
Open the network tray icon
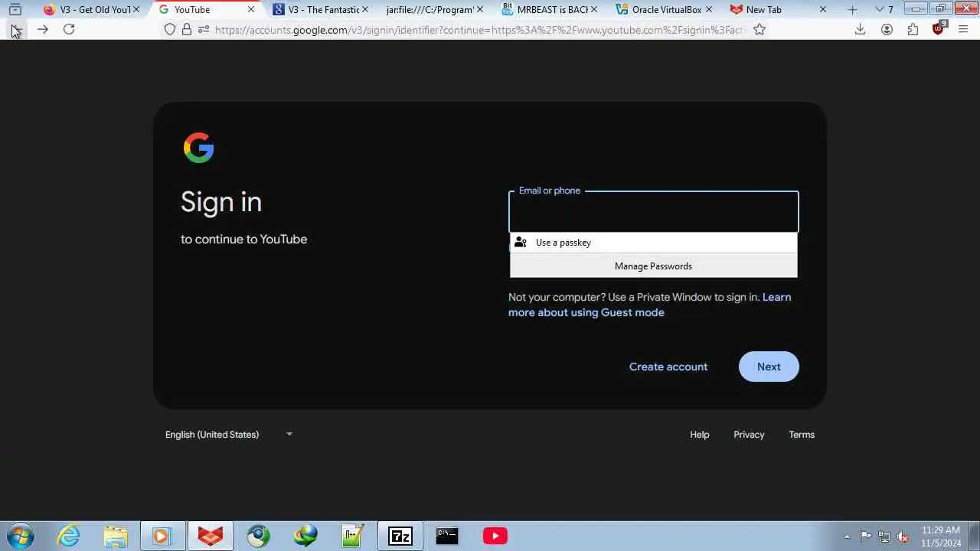pos(884,536)
